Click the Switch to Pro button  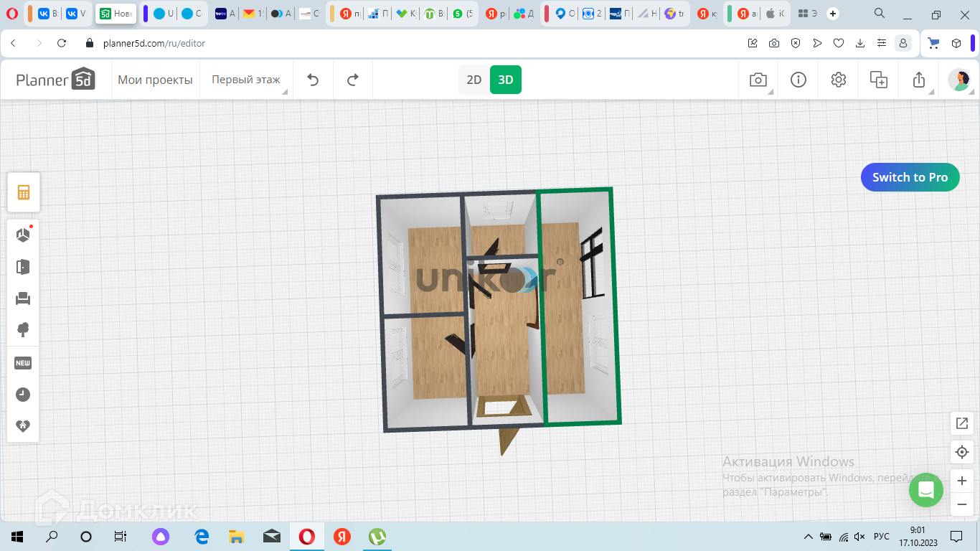[x=910, y=177]
